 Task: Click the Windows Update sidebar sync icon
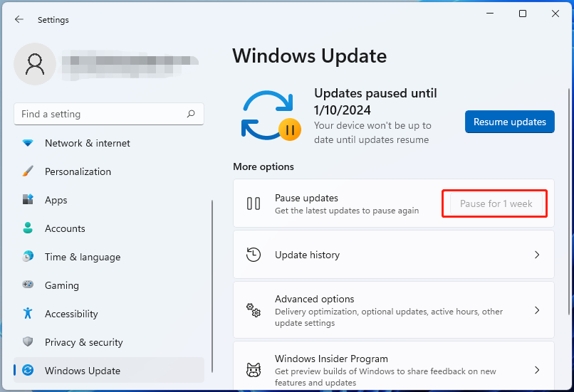point(28,371)
